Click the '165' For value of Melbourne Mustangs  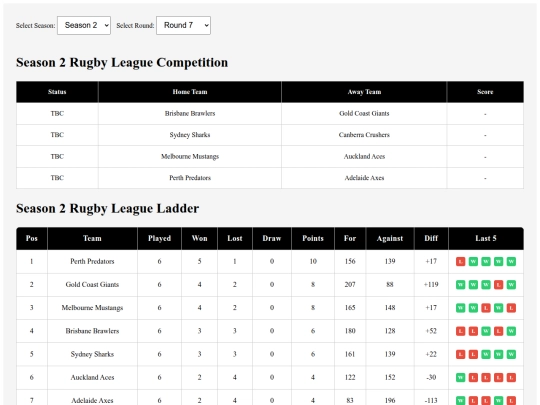click(x=350, y=308)
